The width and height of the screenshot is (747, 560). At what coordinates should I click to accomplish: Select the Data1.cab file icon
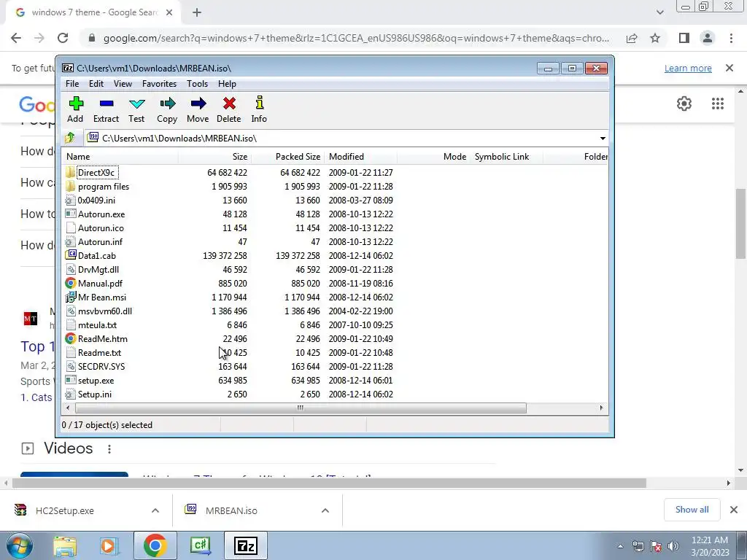coord(71,255)
